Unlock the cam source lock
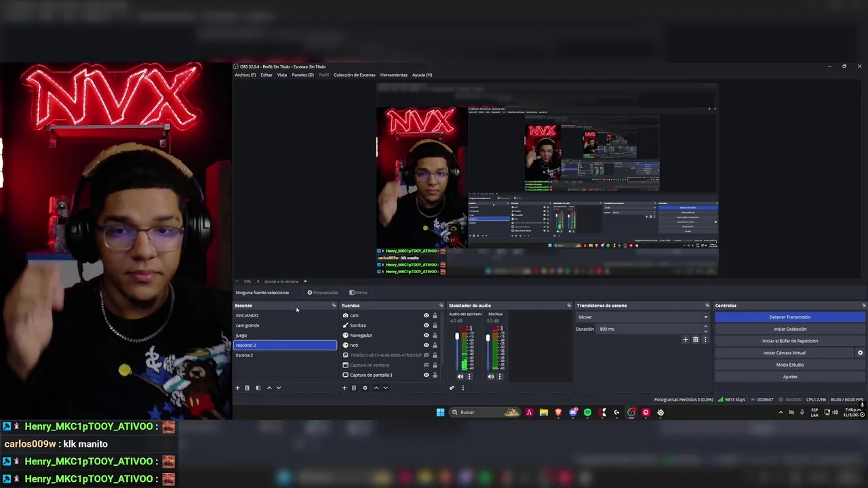Image resolution: width=868 pixels, height=488 pixels. point(435,315)
